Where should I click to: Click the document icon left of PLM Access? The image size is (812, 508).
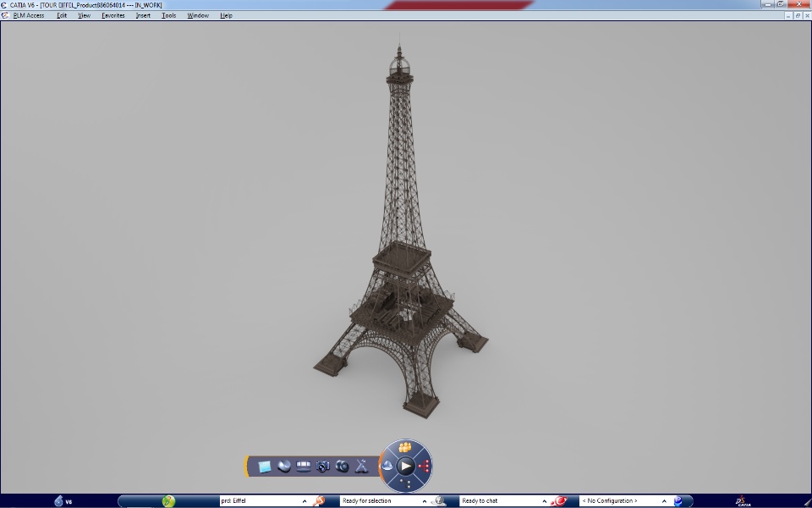[5, 15]
